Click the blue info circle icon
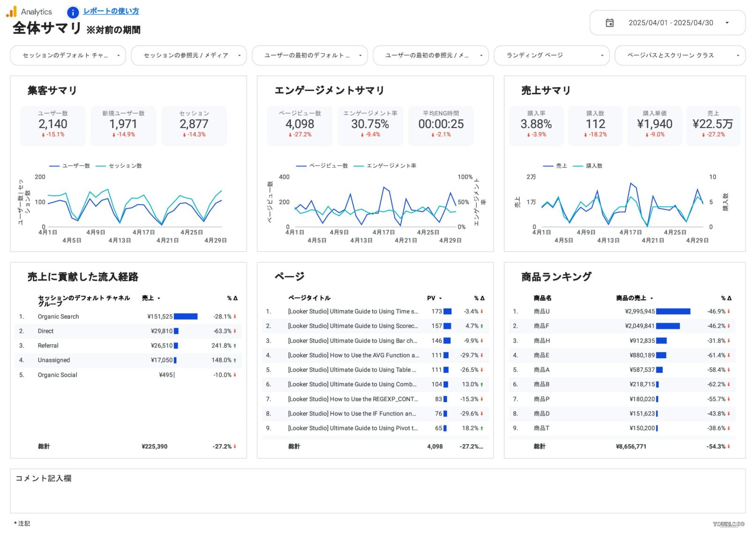Image resolution: width=756 pixels, height=534 pixels. (x=73, y=13)
